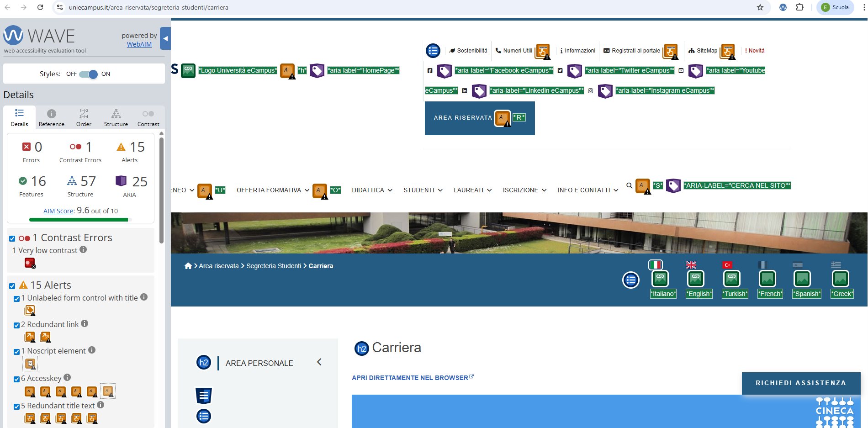This screenshot has width=868, height=428.
Task: Click the unlabeled form control alert icon
Action: 30,311
